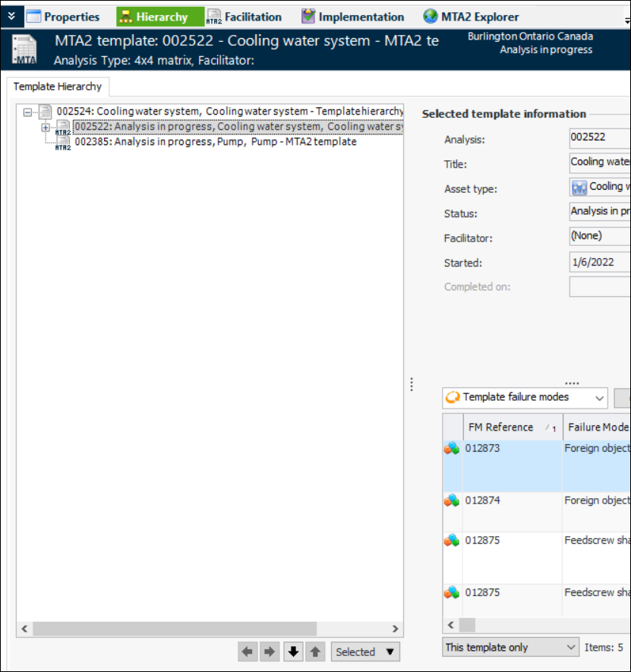
Task: Click the Status field showing Analysis in progress
Action: click(x=600, y=212)
